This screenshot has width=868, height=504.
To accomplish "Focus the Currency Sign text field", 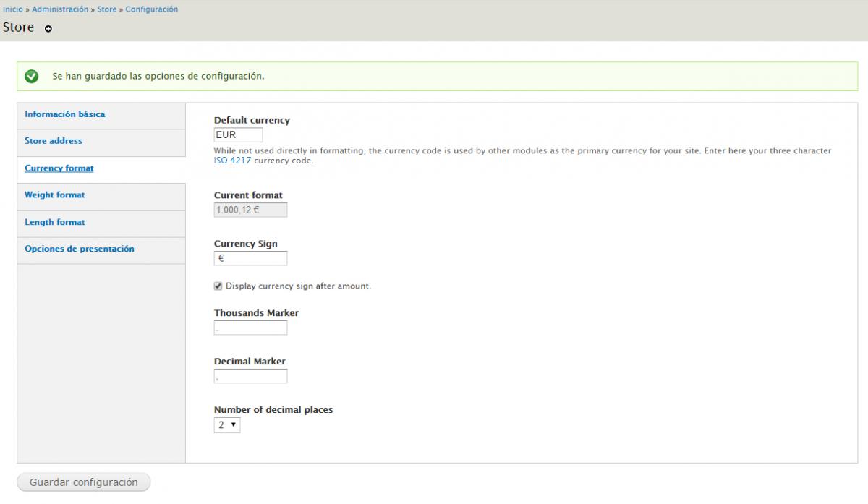I will 250,257.
